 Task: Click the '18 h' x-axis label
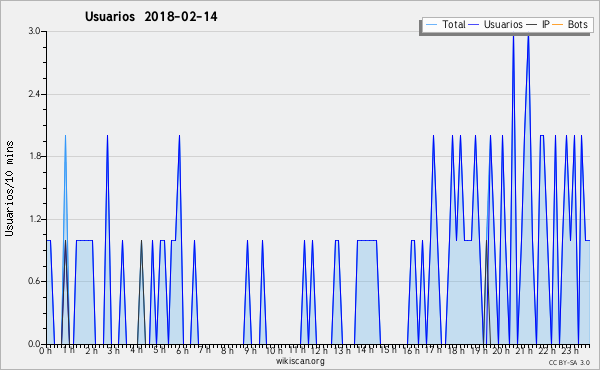456,350
